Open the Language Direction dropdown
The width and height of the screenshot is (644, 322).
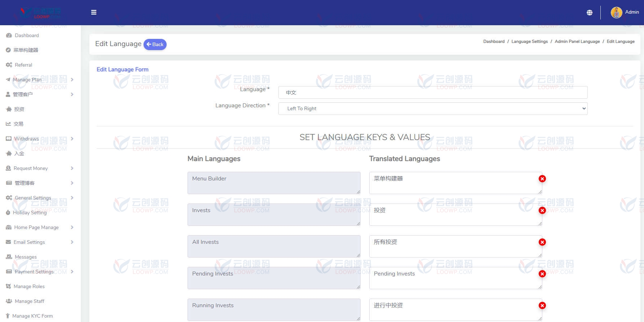tap(433, 108)
